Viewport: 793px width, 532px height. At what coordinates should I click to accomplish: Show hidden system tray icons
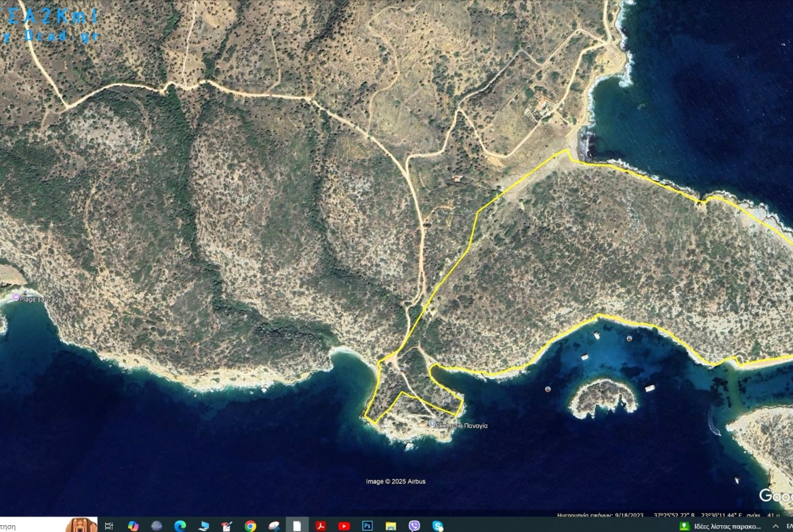click(x=776, y=527)
